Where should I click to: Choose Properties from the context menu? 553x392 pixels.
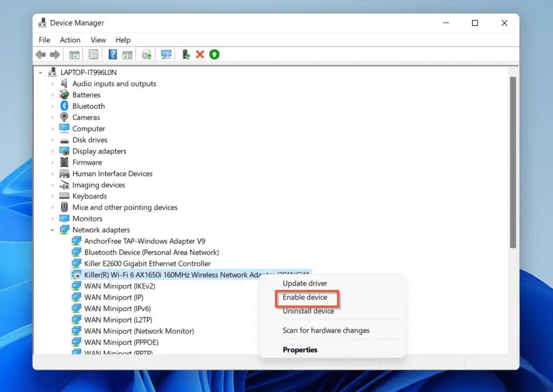click(300, 349)
